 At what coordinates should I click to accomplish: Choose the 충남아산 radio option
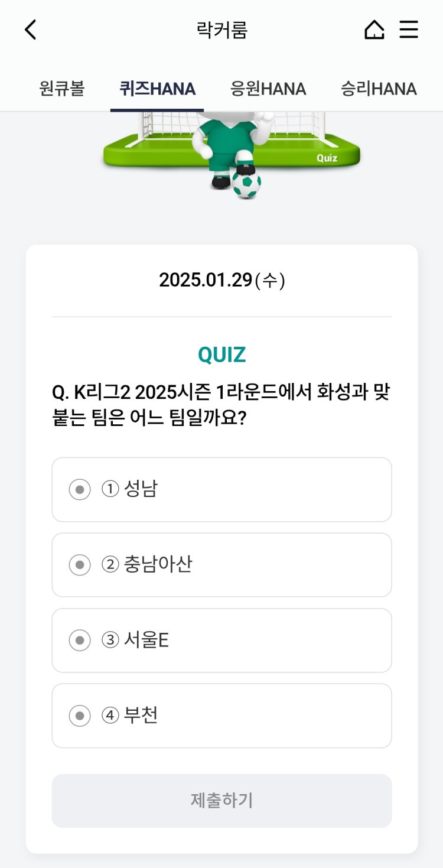coord(80,565)
